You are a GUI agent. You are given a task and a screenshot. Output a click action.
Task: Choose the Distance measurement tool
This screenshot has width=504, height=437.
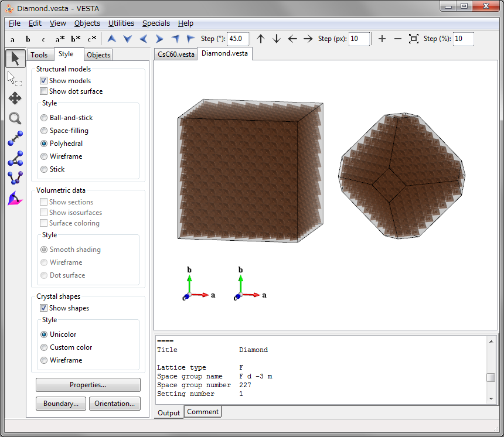point(15,138)
